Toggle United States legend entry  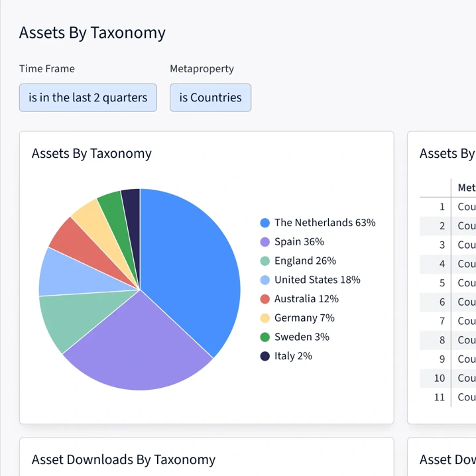pos(317,280)
